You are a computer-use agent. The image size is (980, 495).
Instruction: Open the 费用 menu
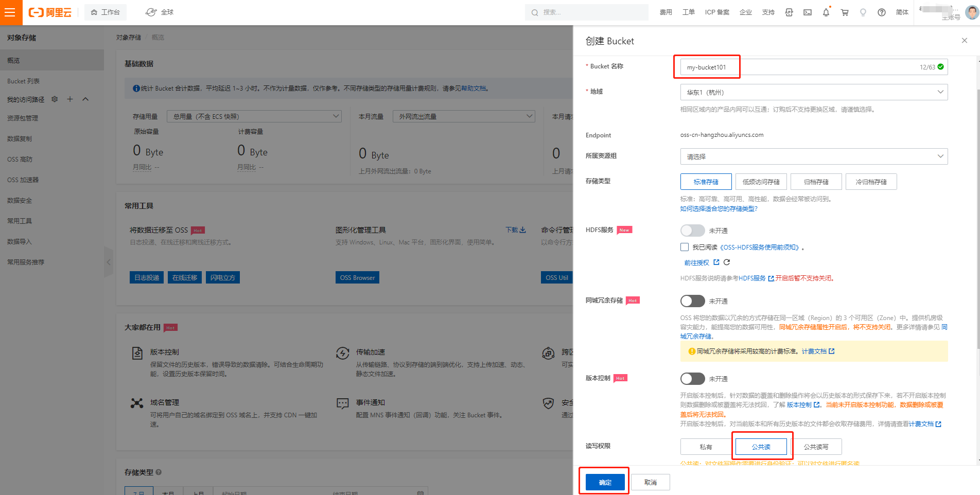[x=666, y=12]
